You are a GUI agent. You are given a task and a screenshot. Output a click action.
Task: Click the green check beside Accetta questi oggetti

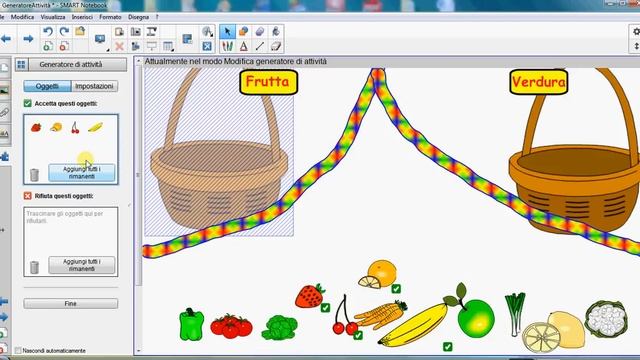[x=27, y=104]
